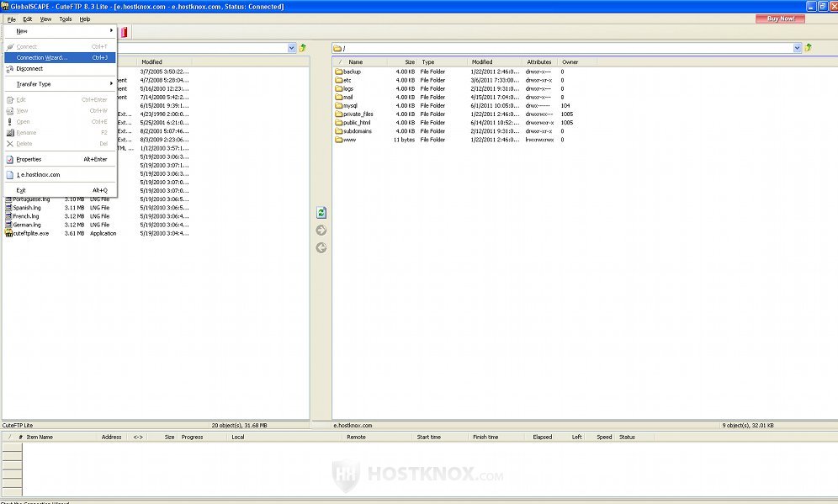Open the Help menu

point(85,19)
